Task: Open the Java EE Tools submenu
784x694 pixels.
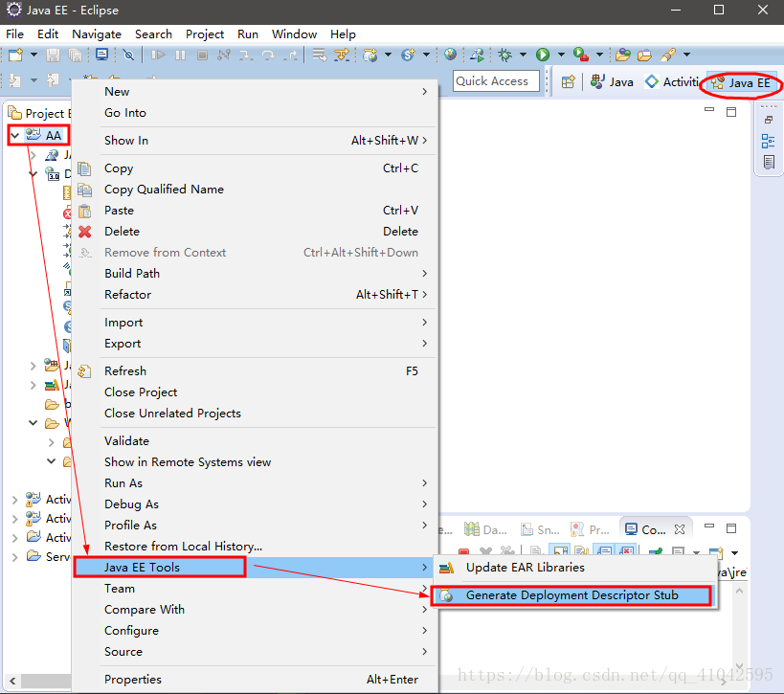Action: coord(255,567)
